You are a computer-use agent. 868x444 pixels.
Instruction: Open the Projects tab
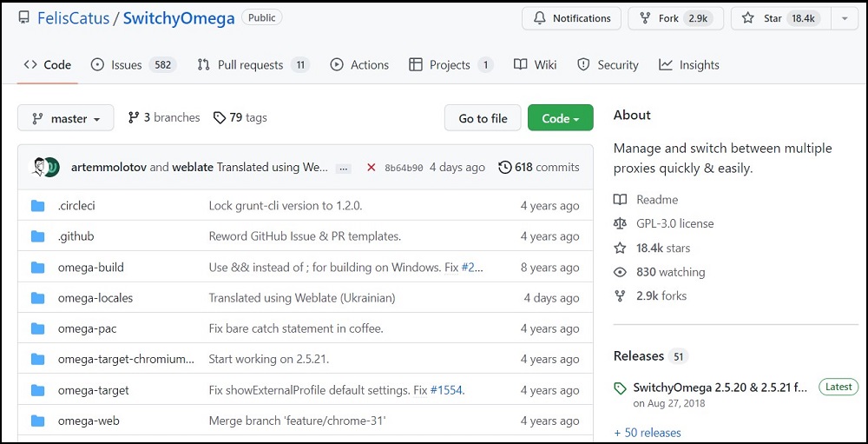[x=450, y=65]
